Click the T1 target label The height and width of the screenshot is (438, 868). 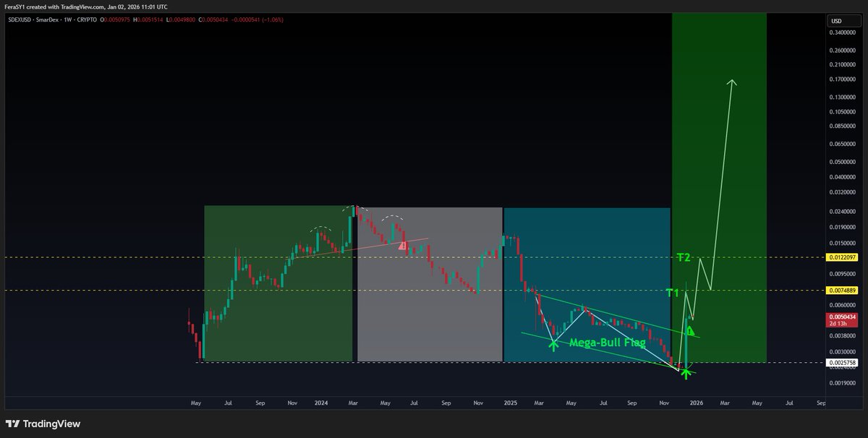click(672, 293)
